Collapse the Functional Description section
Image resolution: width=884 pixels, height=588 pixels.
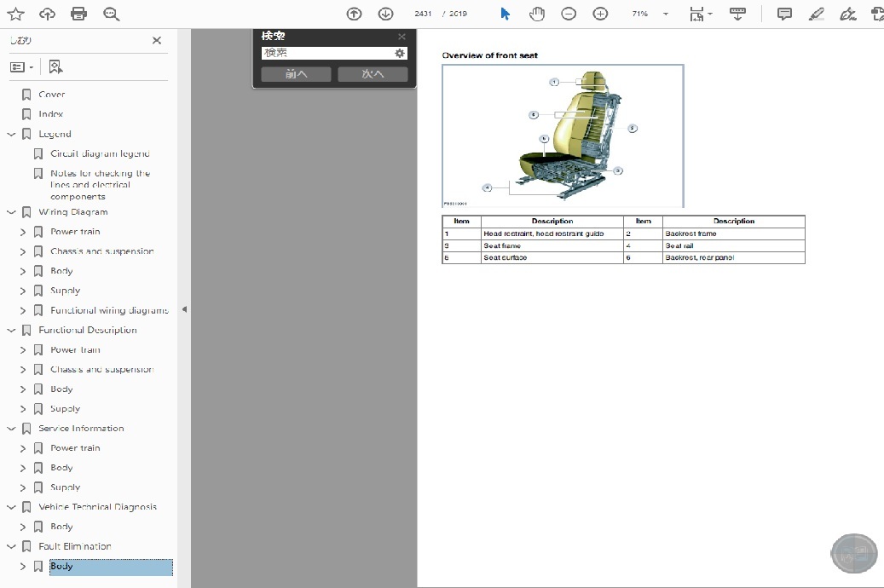point(11,330)
